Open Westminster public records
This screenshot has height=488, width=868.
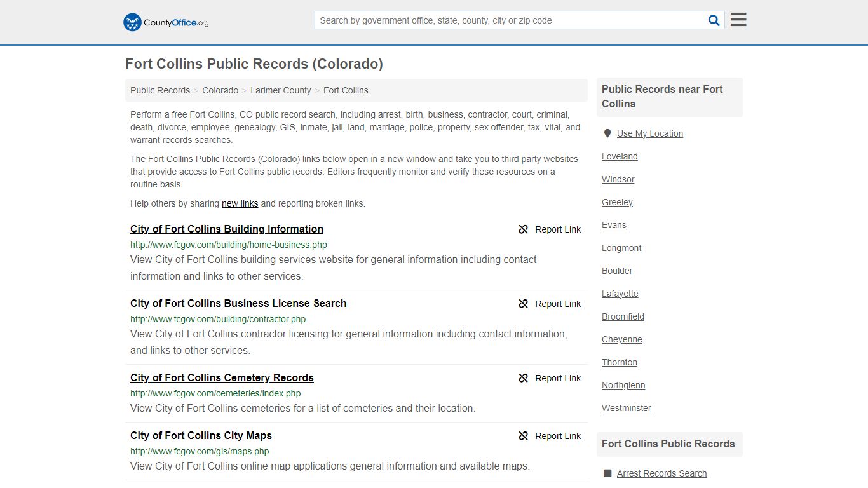click(x=627, y=408)
